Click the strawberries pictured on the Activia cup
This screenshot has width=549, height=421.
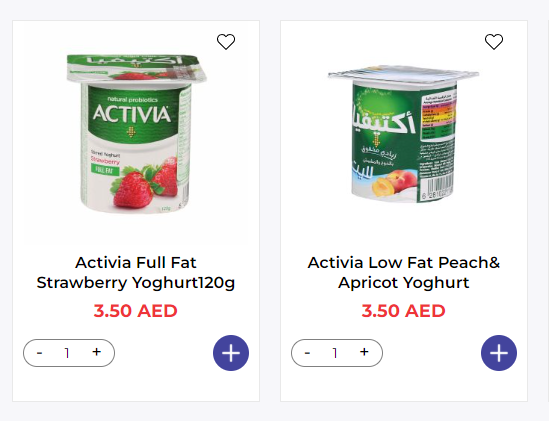coord(145,185)
